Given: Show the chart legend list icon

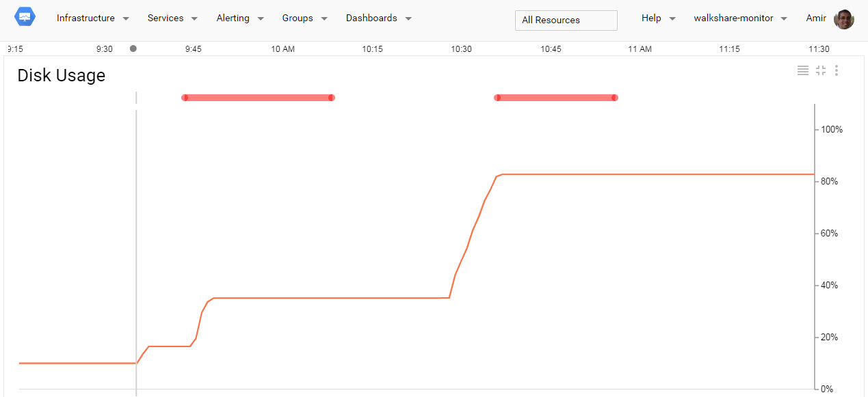Looking at the screenshot, I should tap(803, 70).
